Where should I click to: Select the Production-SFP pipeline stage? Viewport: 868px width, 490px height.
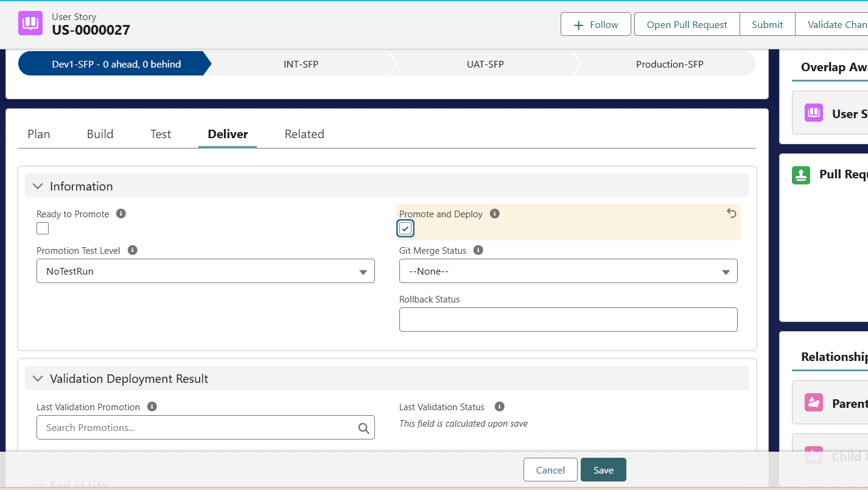[670, 64]
